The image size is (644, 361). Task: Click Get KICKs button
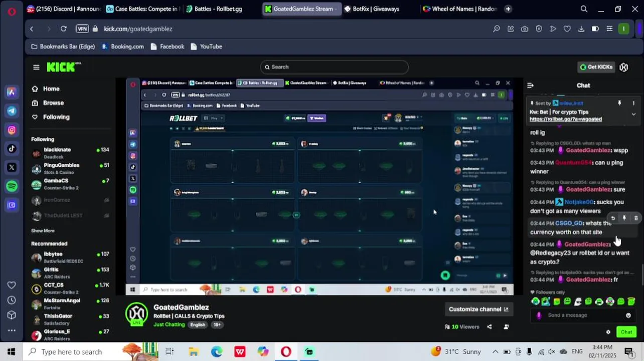(x=596, y=67)
